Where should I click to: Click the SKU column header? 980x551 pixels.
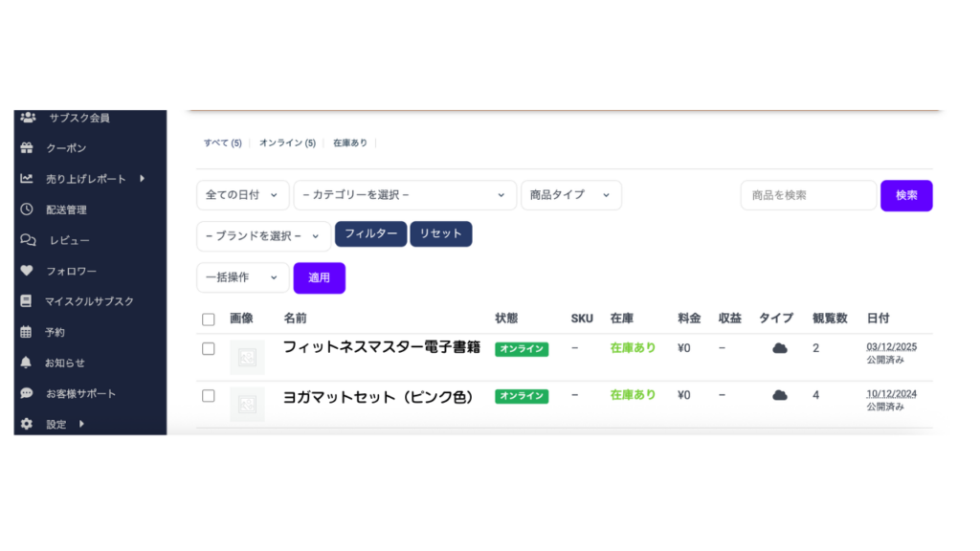tap(582, 319)
